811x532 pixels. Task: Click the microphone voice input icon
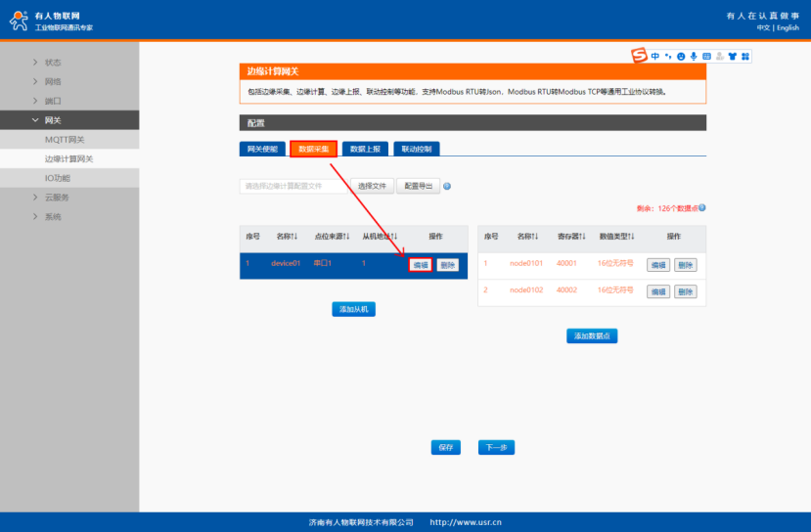point(694,57)
